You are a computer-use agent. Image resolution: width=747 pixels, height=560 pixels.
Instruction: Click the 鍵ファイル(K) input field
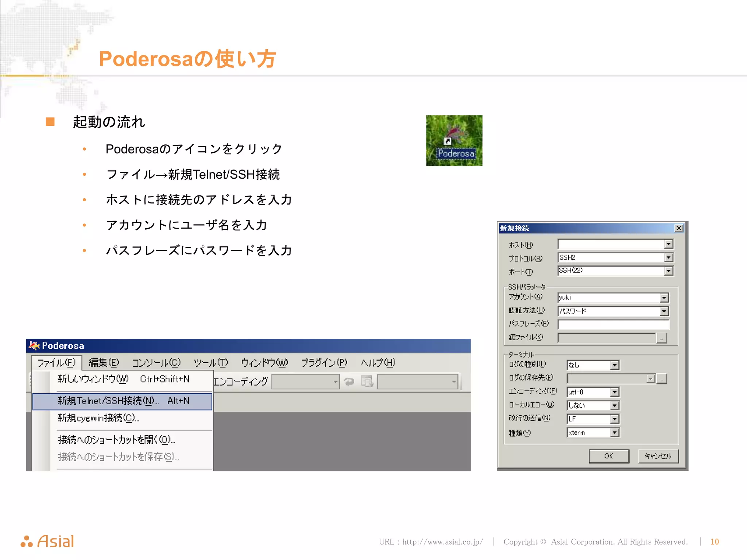[607, 338]
